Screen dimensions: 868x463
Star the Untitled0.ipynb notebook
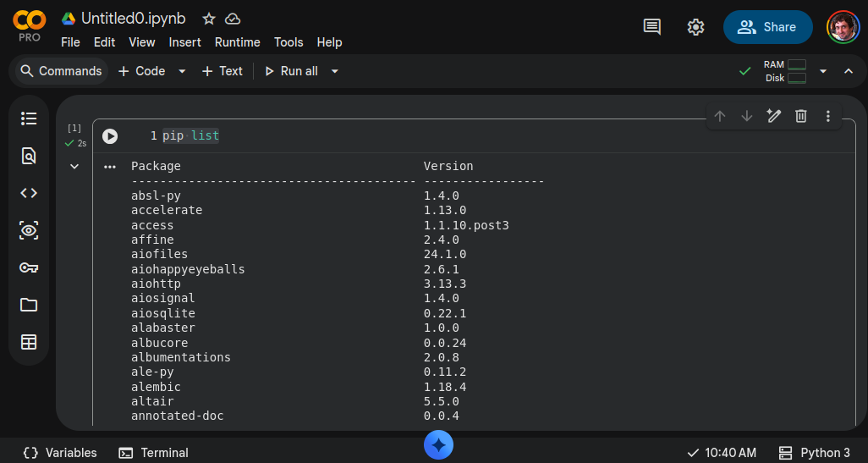click(209, 19)
